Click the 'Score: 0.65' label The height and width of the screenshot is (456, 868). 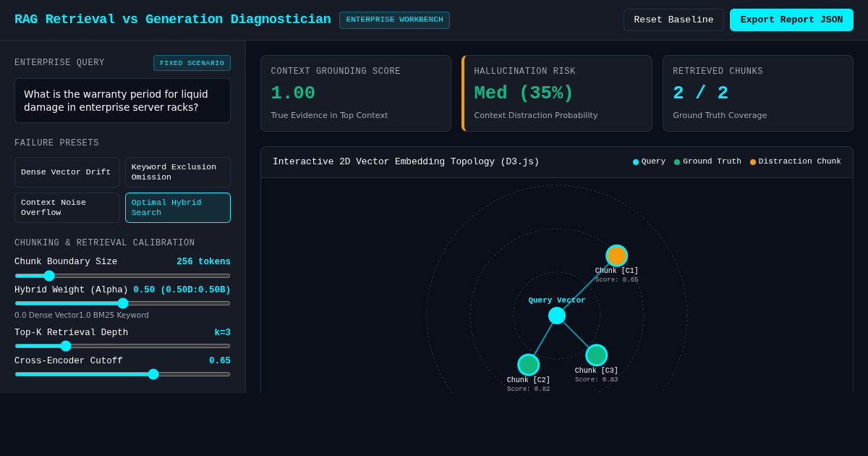pos(617,280)
